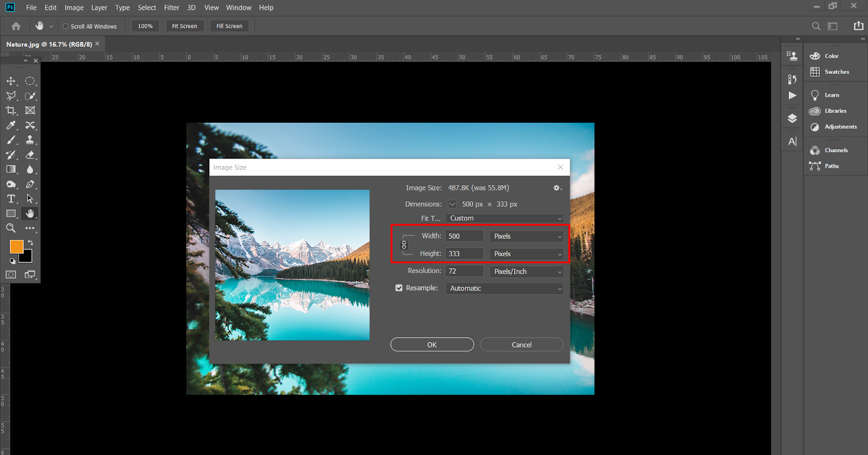Screen dimensions: 868x455
Task: Open the Actions panel play icon
Action: (x=792, y=96)
